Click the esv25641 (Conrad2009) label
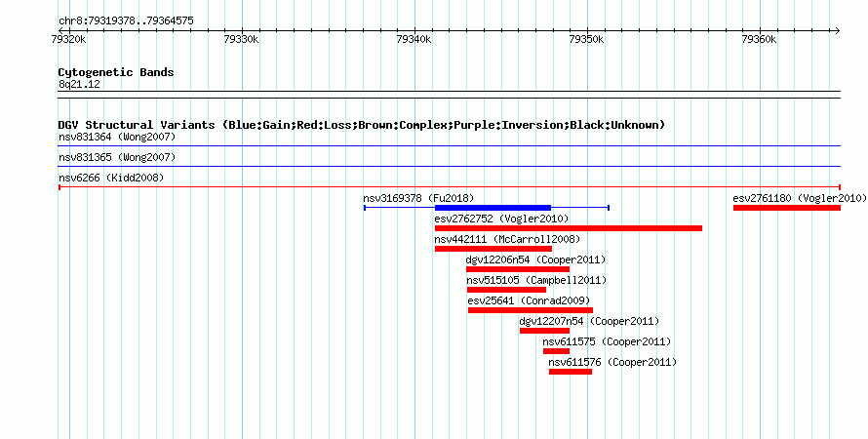868x439 pixels. tap(529, 300)
